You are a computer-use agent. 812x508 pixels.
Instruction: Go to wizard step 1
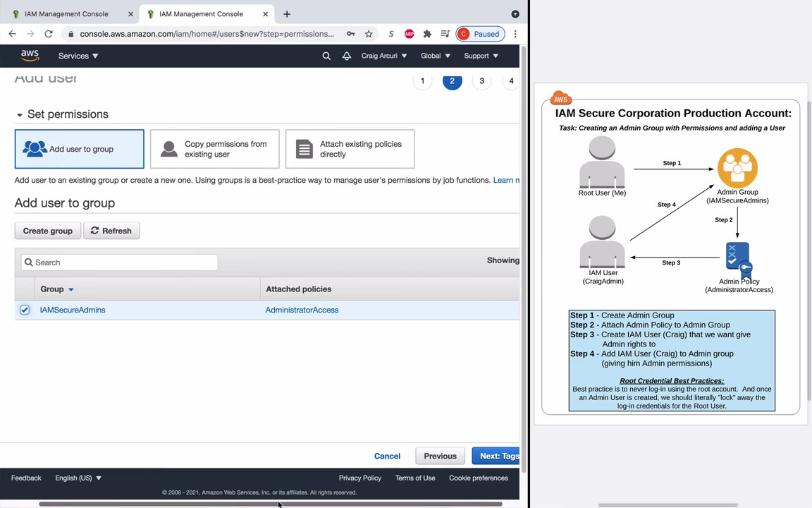pyautogui.click(x=423, y=80)
